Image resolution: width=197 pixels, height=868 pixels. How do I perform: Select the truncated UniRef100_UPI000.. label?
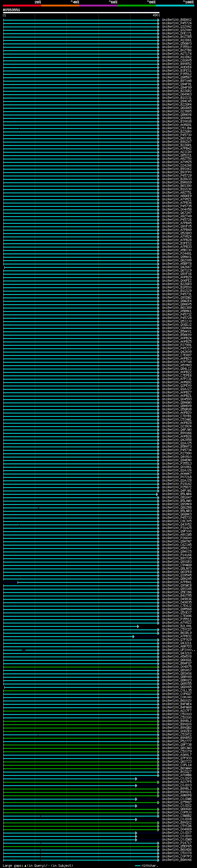(179, 650)
